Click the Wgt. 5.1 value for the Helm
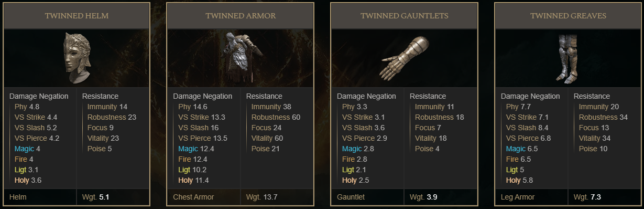The image size is (644, 209). pyautogui.click(x=96, y=197)
